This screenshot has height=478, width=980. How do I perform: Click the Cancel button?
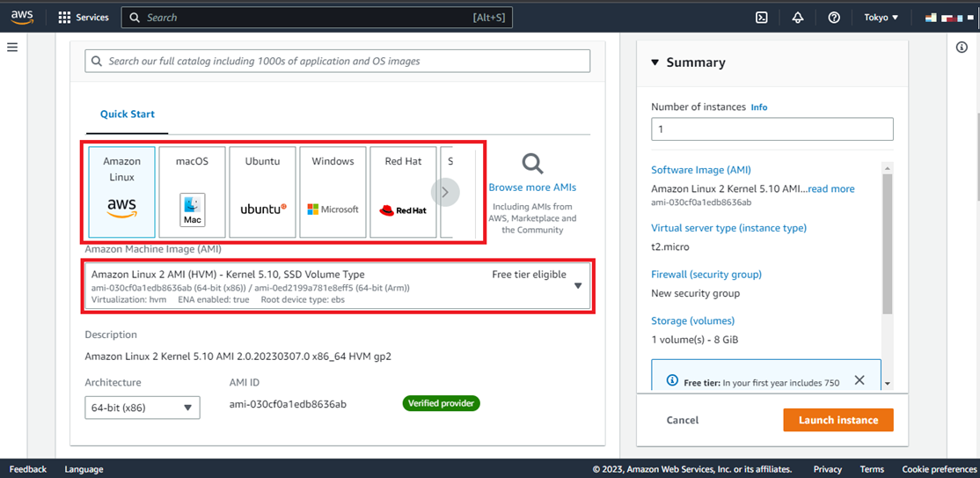(x=683, y=420)
